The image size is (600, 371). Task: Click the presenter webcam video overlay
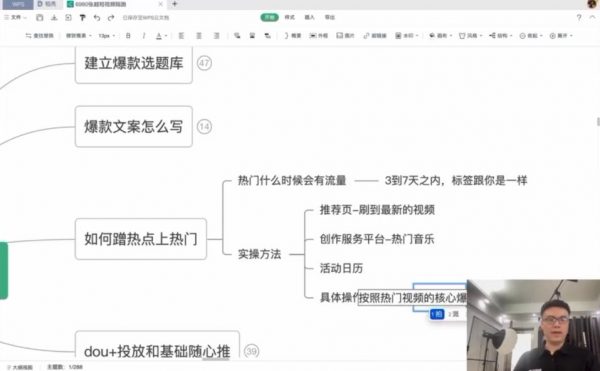533,325
